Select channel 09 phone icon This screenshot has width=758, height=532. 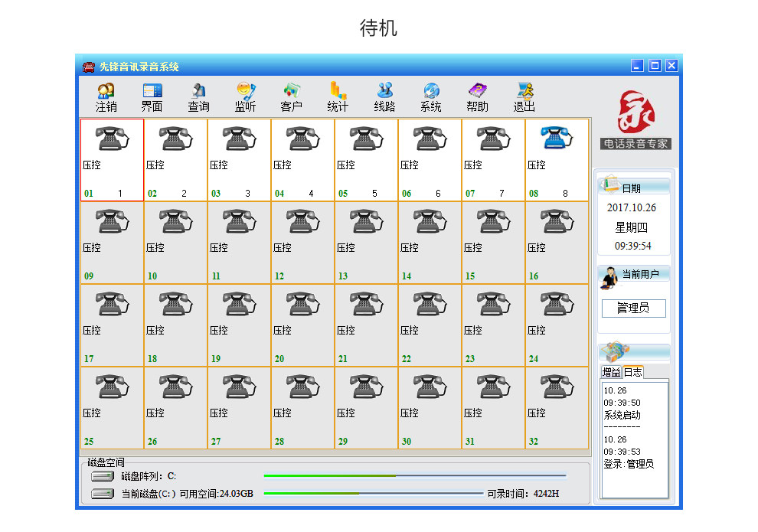pyautogui.click(x=112, y=221)
